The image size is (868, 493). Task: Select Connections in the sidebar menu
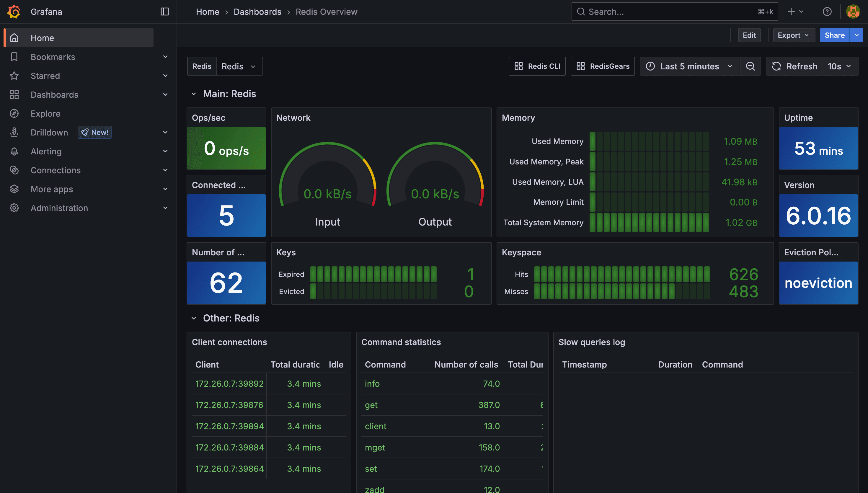click(56, 170)
